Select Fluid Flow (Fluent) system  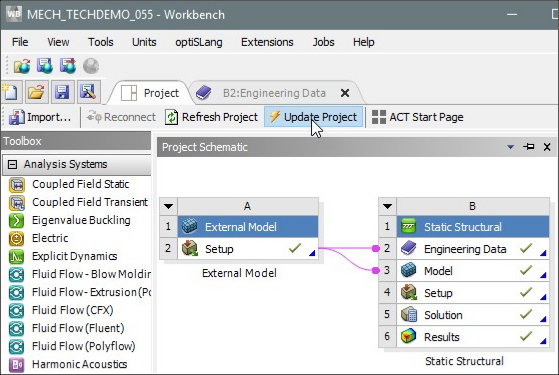78,328
